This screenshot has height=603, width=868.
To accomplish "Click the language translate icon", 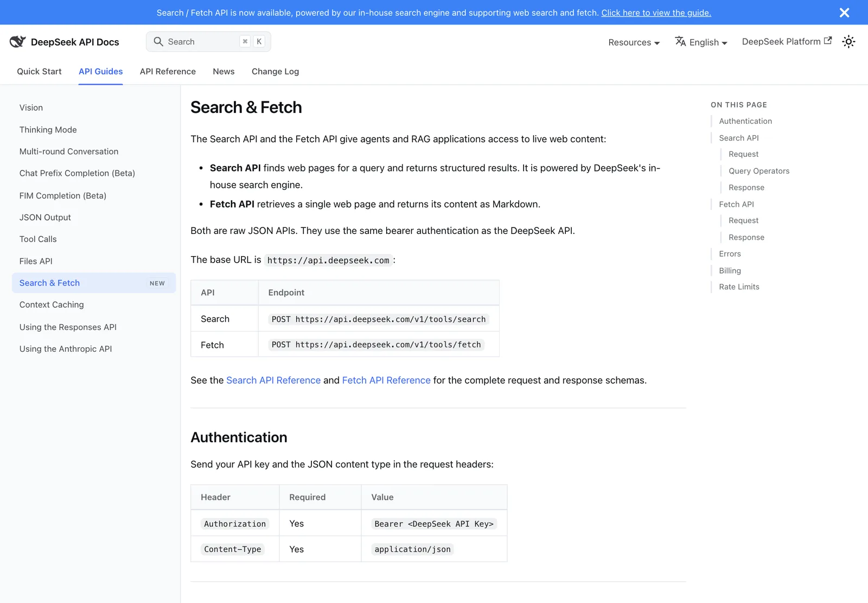I will tap(680, 41).
